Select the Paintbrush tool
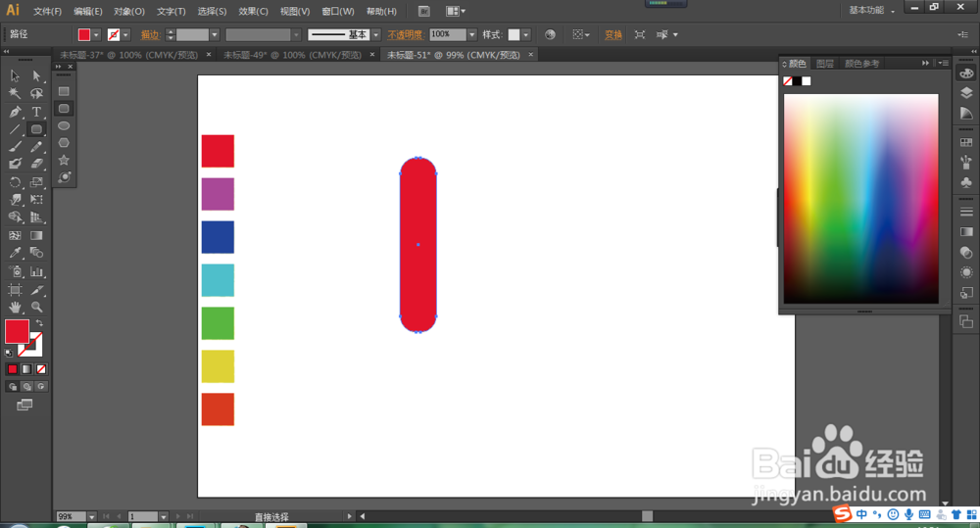 (x=15, y=147)
